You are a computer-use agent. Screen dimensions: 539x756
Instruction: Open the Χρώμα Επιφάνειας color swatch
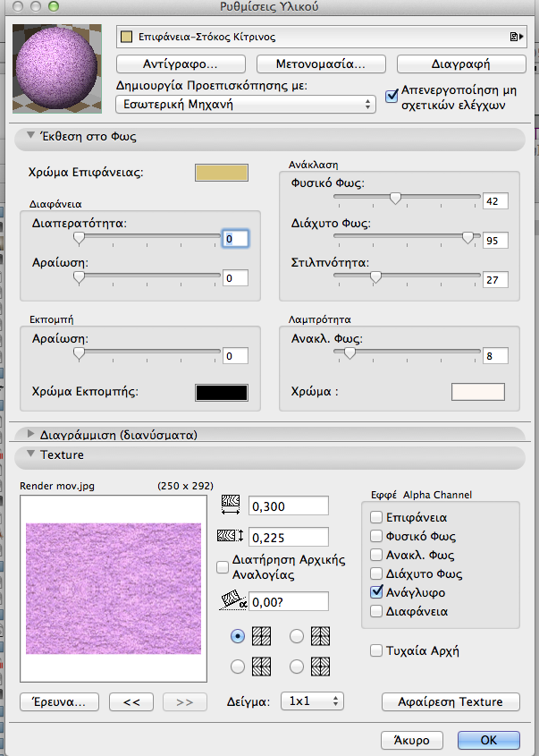pyautogui.click(x=222, y=173)
